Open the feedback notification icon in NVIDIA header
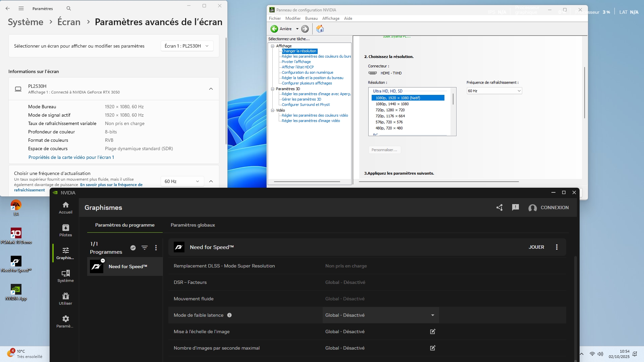The image size is (644, 362). pyautogui.click(x=516, y=207)
